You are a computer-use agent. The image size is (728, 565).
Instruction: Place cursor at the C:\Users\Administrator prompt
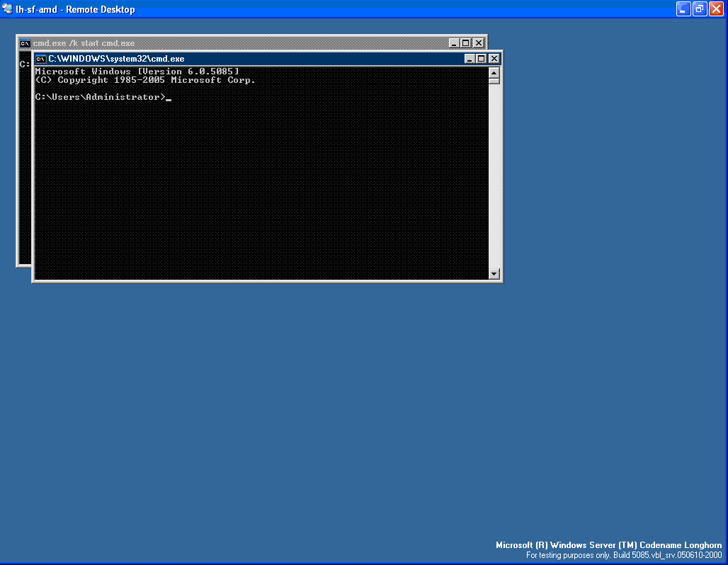pyautogui.click(x=168, y=97)
